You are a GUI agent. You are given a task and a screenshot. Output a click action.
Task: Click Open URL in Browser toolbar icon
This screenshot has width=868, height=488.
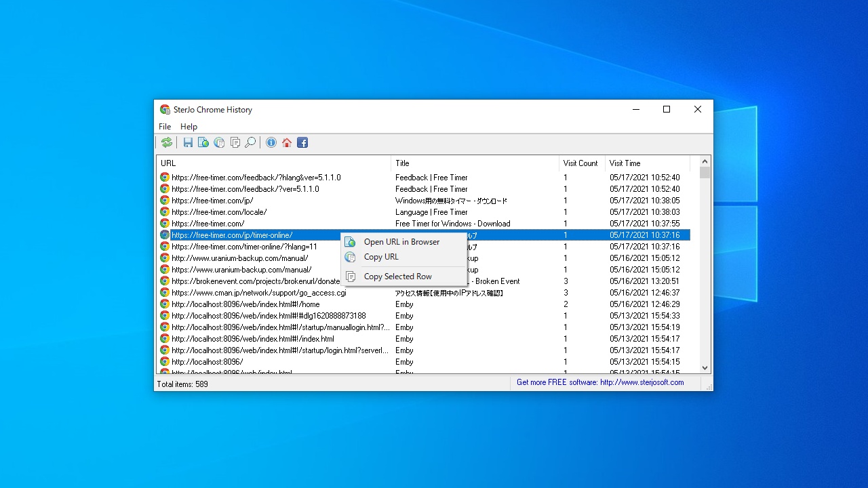[203, 142]
